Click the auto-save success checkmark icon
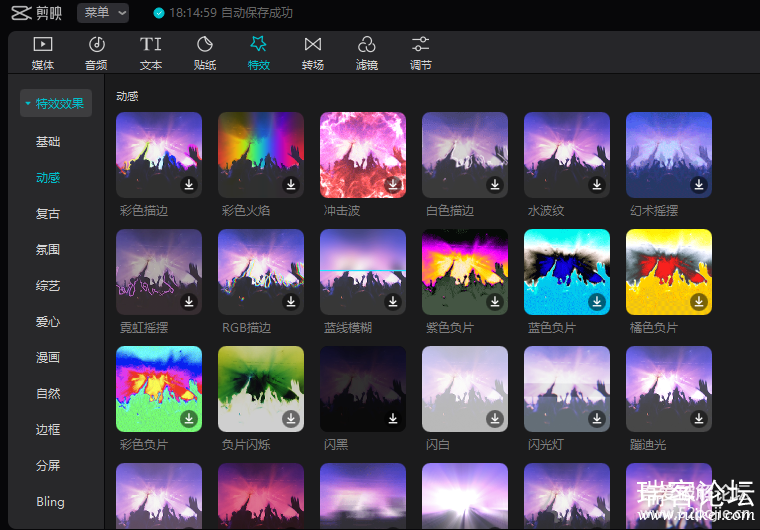This screenshot has height=530, width=760. click(x=159, y=13)
